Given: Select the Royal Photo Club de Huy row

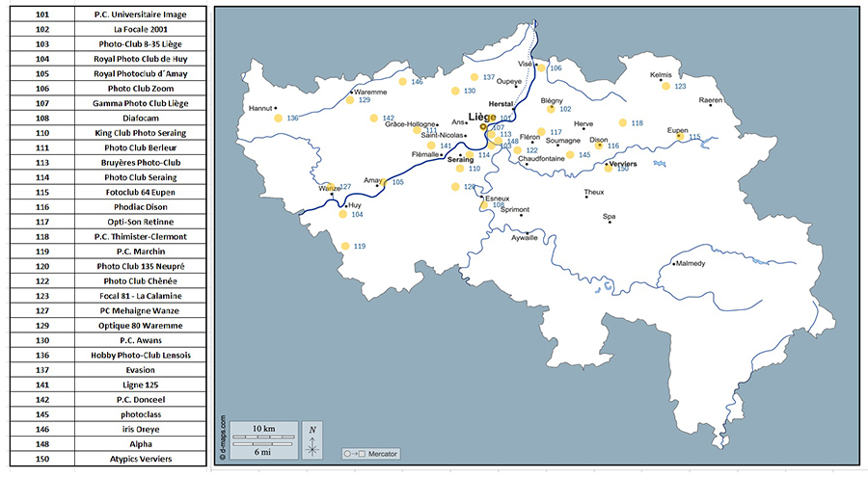Looking at the screenshot, I should coord(108,59).
